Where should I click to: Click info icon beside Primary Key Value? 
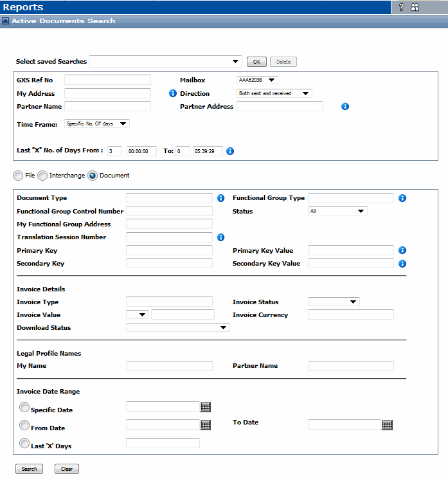click(x=402, y=250)
